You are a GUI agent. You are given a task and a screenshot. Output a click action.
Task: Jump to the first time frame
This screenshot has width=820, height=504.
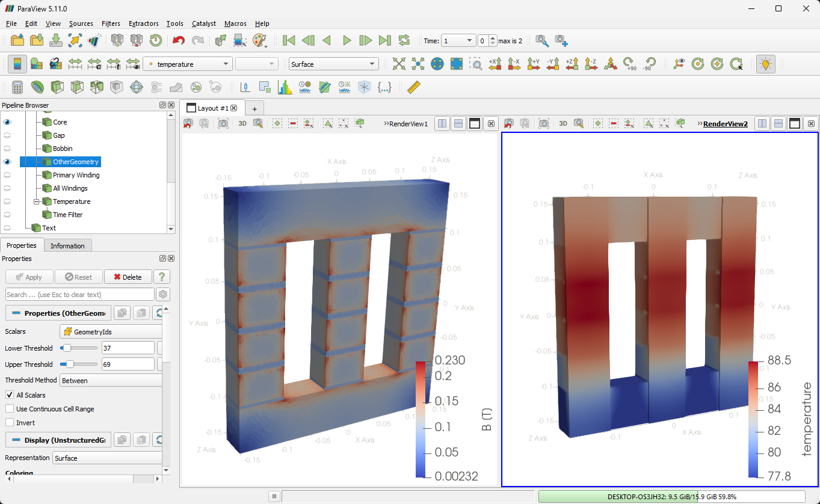tap(289, 40)
